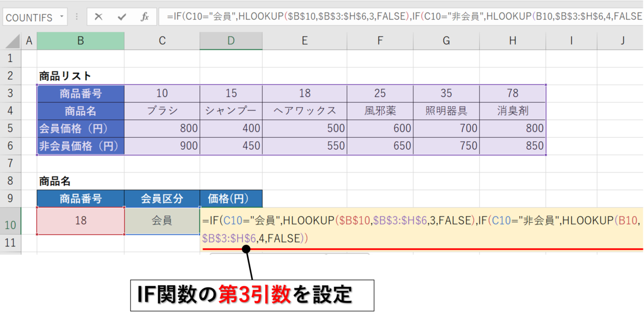
Task: Select product number cell 10
Action: coord(162,93)
